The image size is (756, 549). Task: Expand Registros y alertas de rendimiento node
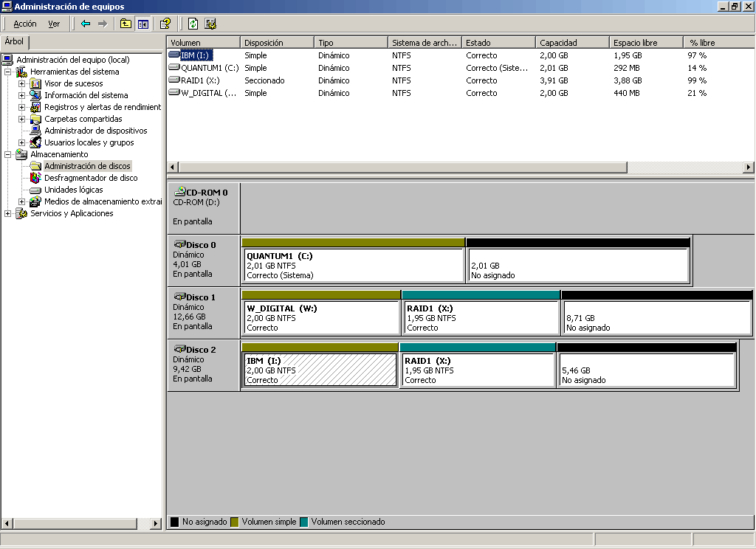click(x=21, y=107)
